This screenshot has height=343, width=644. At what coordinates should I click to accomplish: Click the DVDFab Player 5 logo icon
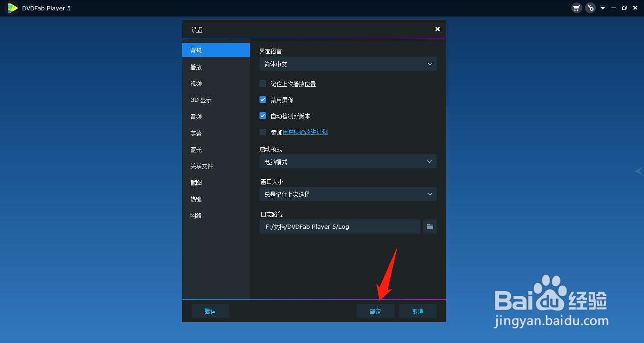tap(12, 8)
